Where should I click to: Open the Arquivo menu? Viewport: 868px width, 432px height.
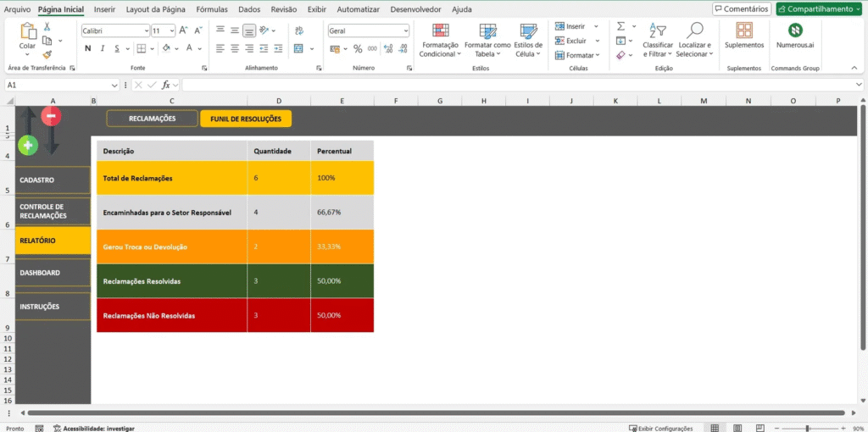coord(18,9)
